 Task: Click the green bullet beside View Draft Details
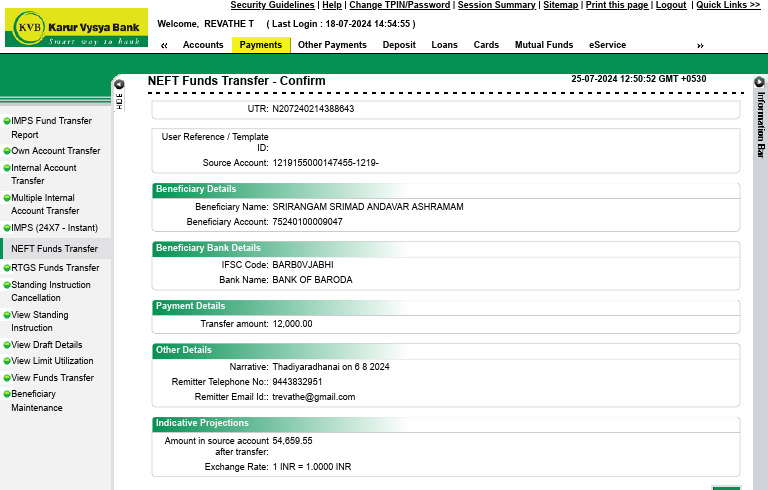click(7, 345)
